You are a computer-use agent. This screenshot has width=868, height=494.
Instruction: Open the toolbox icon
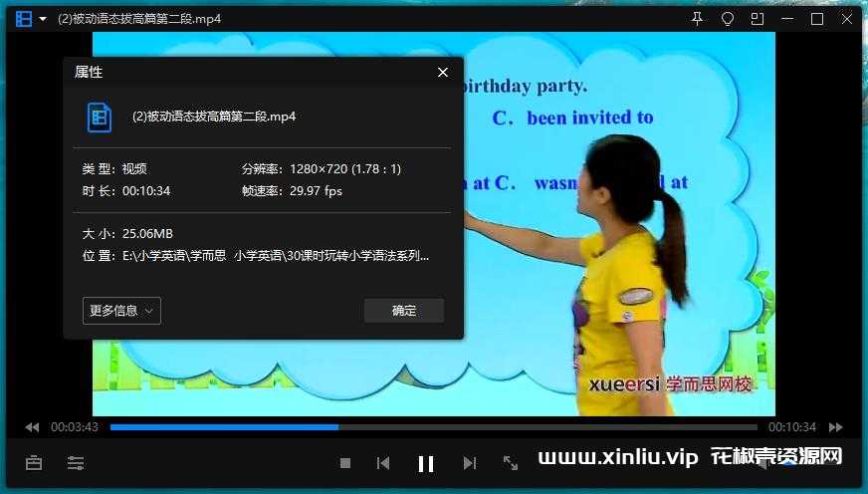coord(34,463)
